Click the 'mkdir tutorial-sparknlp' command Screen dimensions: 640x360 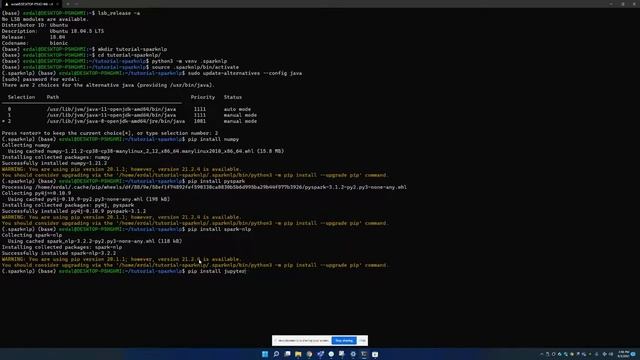tap(132, 49)
